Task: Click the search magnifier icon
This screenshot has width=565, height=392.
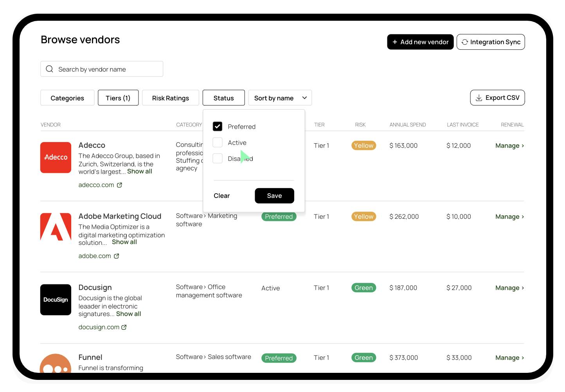Action: click(x=50, y=69)
